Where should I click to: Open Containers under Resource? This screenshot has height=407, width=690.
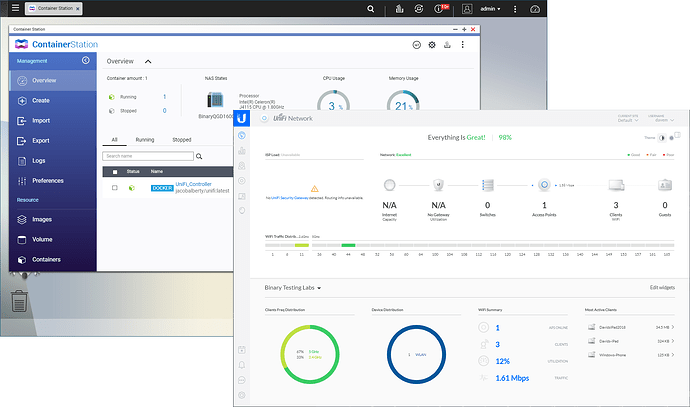coord(53,260)
